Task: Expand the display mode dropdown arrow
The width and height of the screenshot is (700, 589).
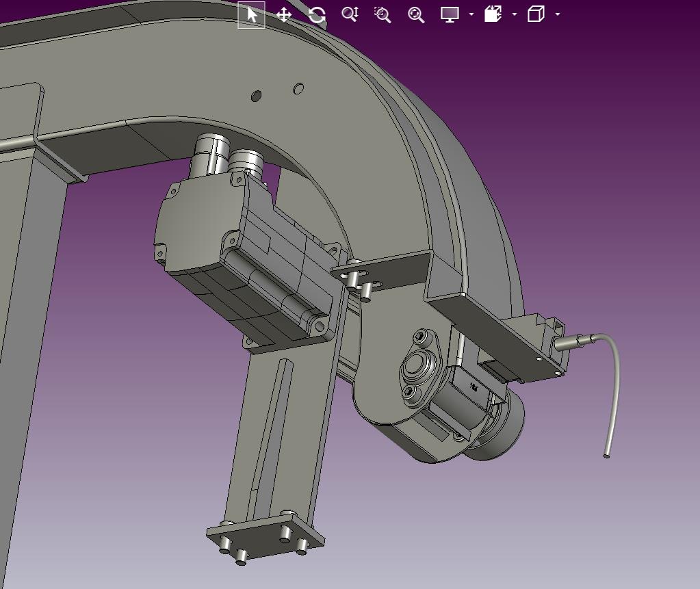Action: coord(471,14)
